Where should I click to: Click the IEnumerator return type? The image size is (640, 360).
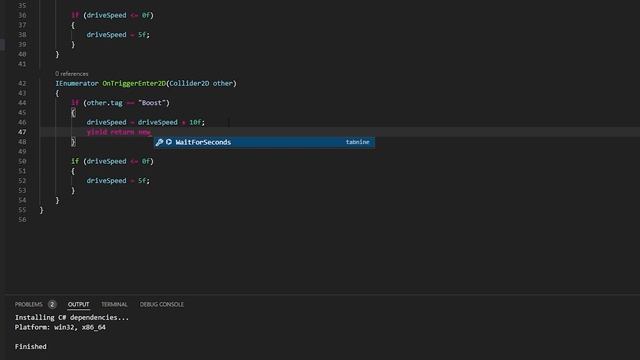click(77, 83)
